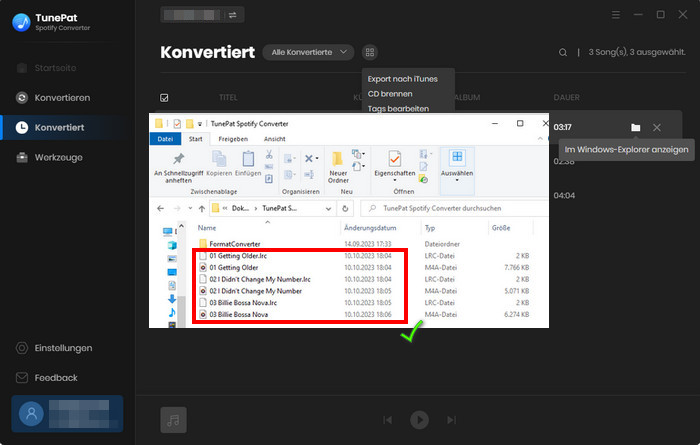
Task: Sort by the Typ column header
Action: (430, 228)
